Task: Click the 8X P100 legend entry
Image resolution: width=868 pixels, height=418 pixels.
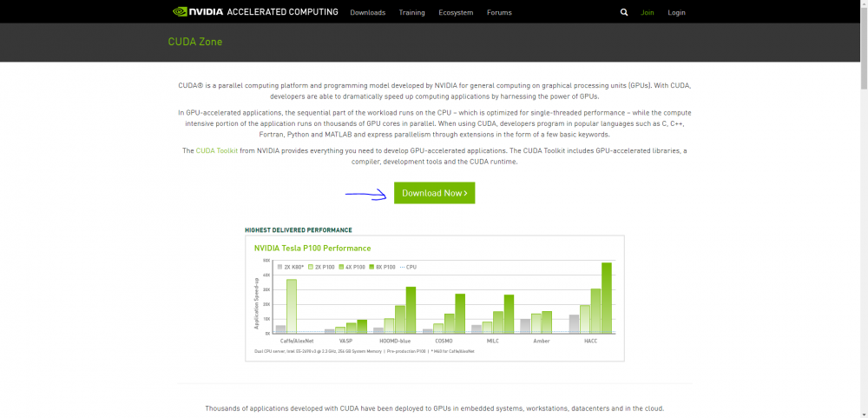Action: coord(382,267)
